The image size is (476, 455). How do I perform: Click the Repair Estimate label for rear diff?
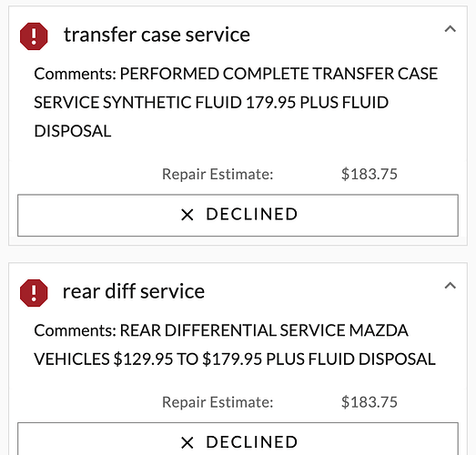pyautogui.click(x=218, y=402)
